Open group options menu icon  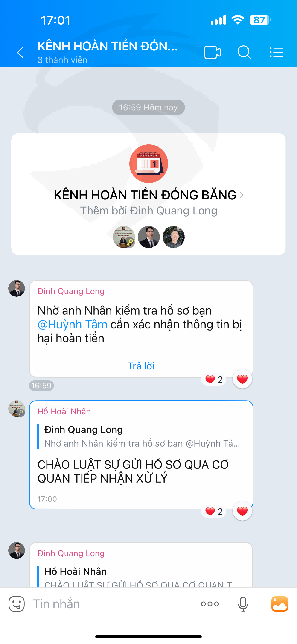click(x=276, y=52)
